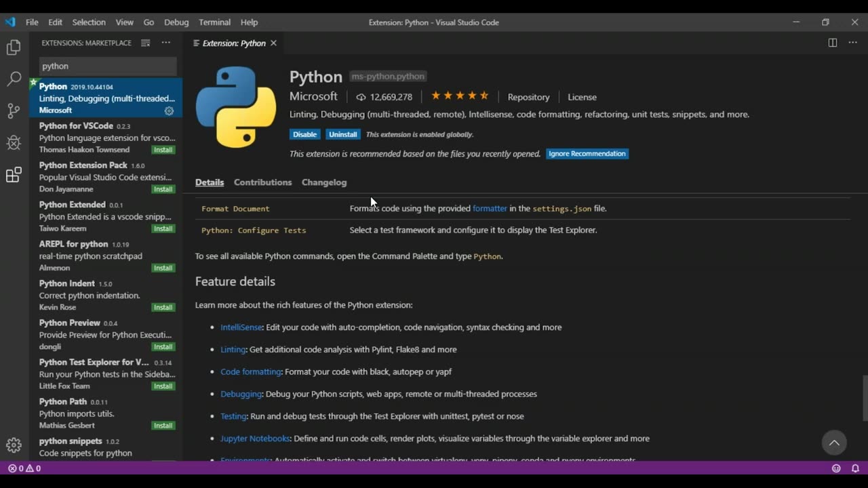868x488 pixels.
Task: Open editor More Actions menu
Action: [852, 43]
